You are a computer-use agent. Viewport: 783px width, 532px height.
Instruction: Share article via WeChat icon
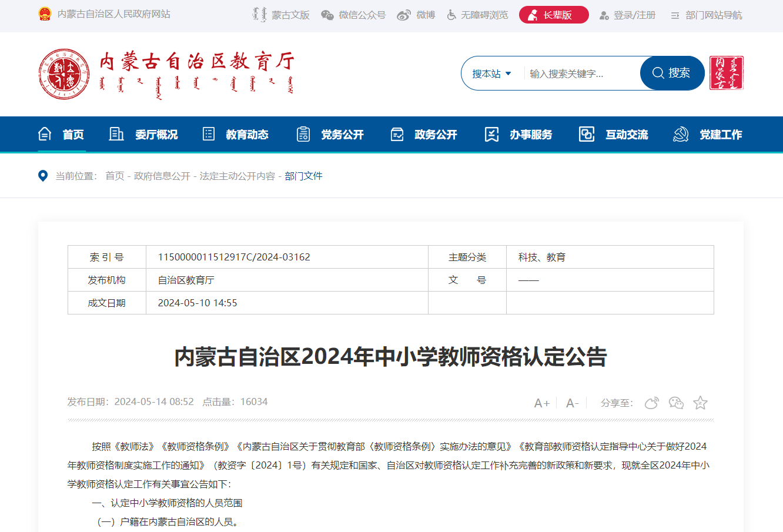[x=676, y=403]
